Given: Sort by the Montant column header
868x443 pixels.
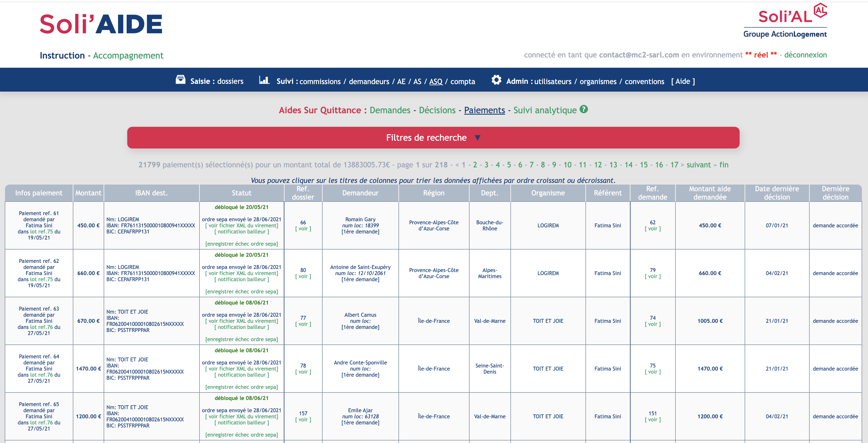Looking at the screenshot, I should pyautogui.click(x=88, y=193).
